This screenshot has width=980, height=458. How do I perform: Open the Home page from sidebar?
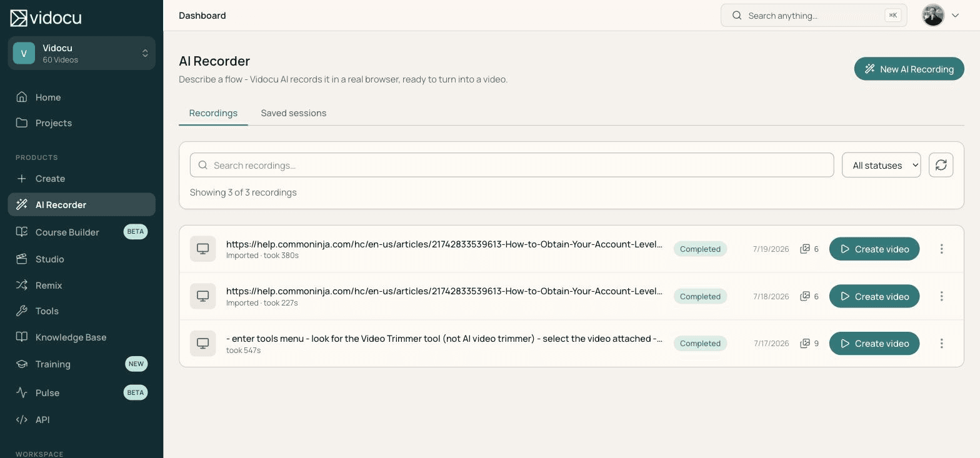coord(81,97)
